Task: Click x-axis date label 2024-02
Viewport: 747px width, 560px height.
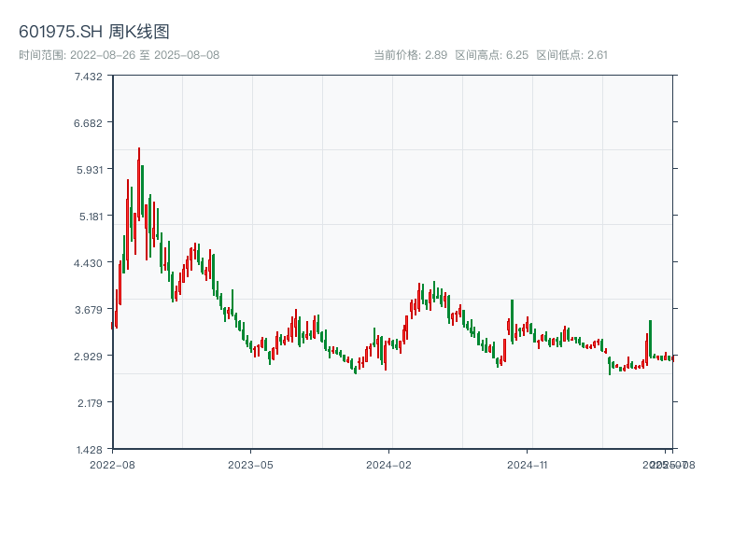Action: click(x=388, y=465)
